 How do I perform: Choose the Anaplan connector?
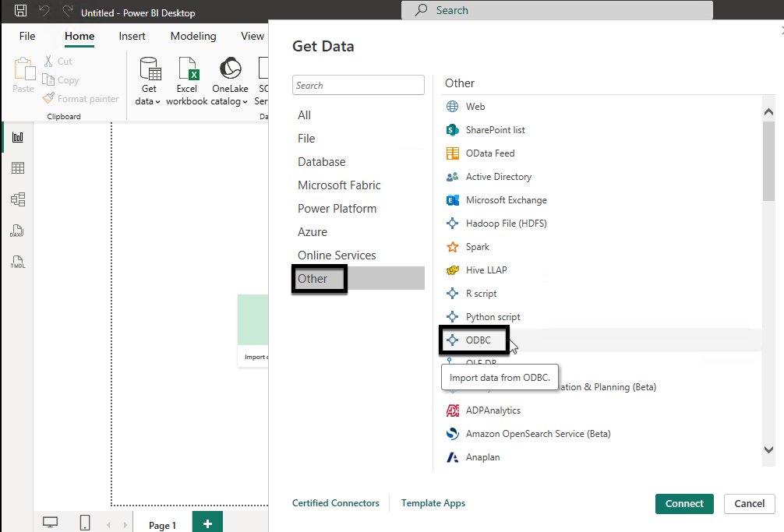(482, 456)
